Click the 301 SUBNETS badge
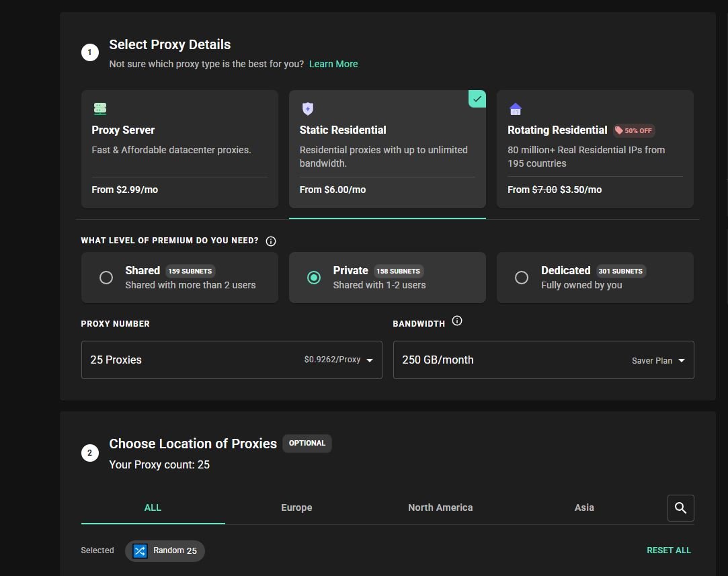Image resolution: width=728 pixels, height=576 pixels. pyautogui.click(x=620, y=271)
